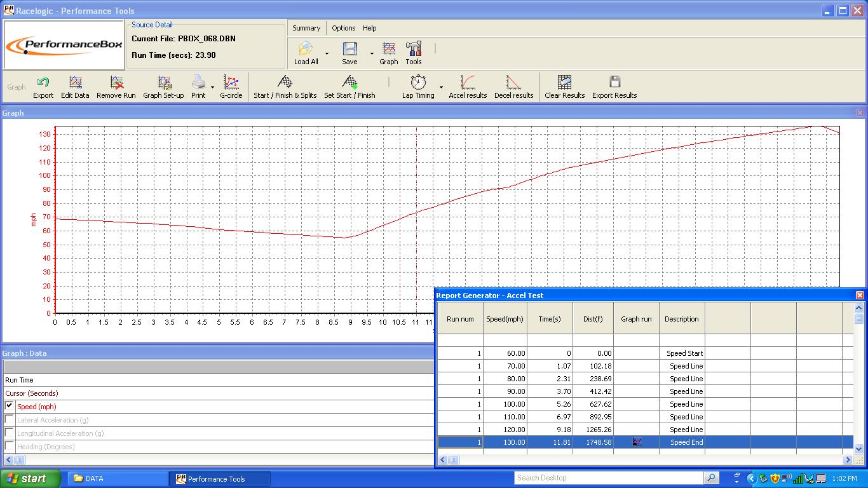
Task: Open the Options menu
Action: pyautogui.click(x=343, y=28)
